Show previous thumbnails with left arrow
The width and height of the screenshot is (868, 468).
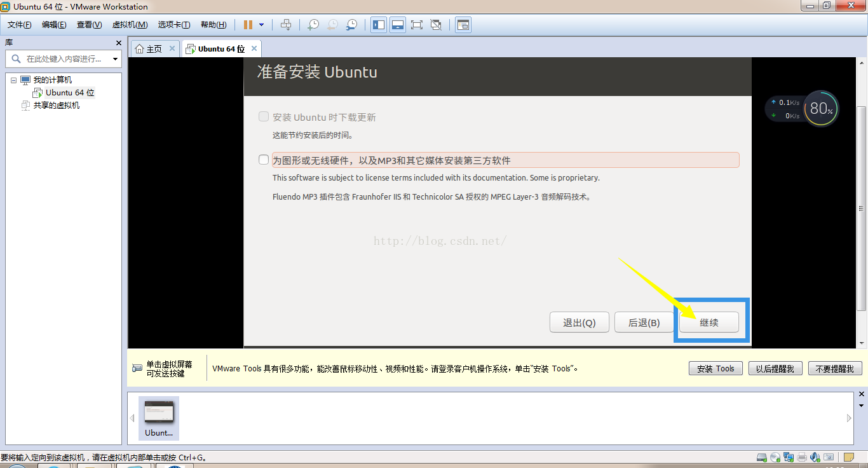[x=132, y=418]
